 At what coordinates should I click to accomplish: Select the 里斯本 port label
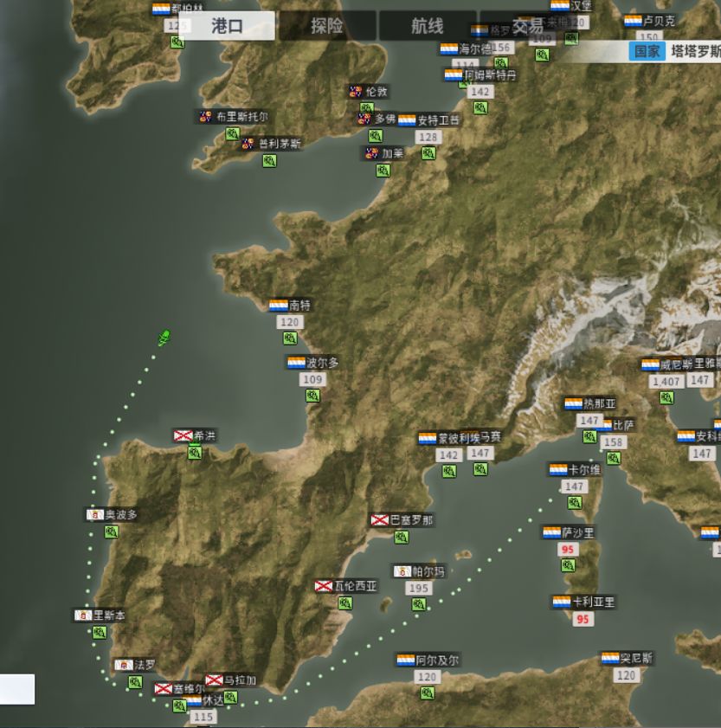pyautogui.click(x=100, y=615)
